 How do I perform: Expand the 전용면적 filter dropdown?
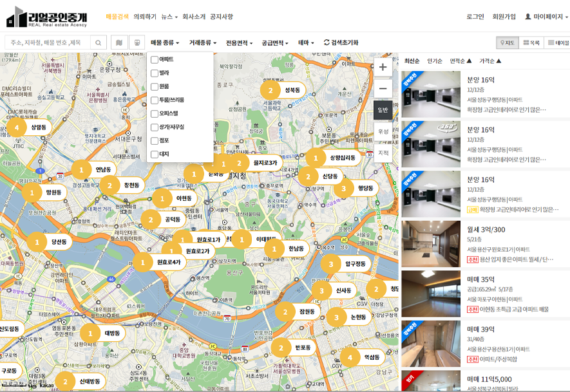239,42
